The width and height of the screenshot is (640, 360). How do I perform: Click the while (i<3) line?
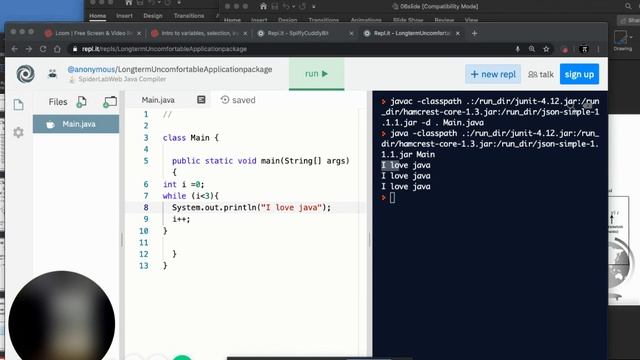coord(191,196)
